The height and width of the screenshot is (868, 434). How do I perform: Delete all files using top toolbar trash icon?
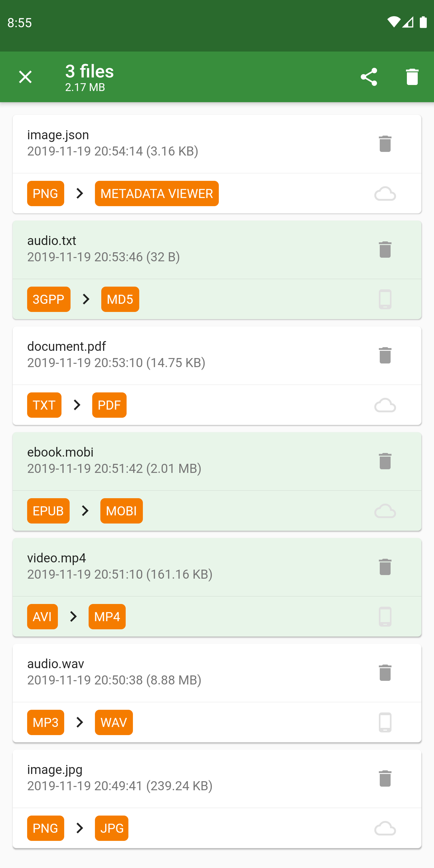coord(412,77)
